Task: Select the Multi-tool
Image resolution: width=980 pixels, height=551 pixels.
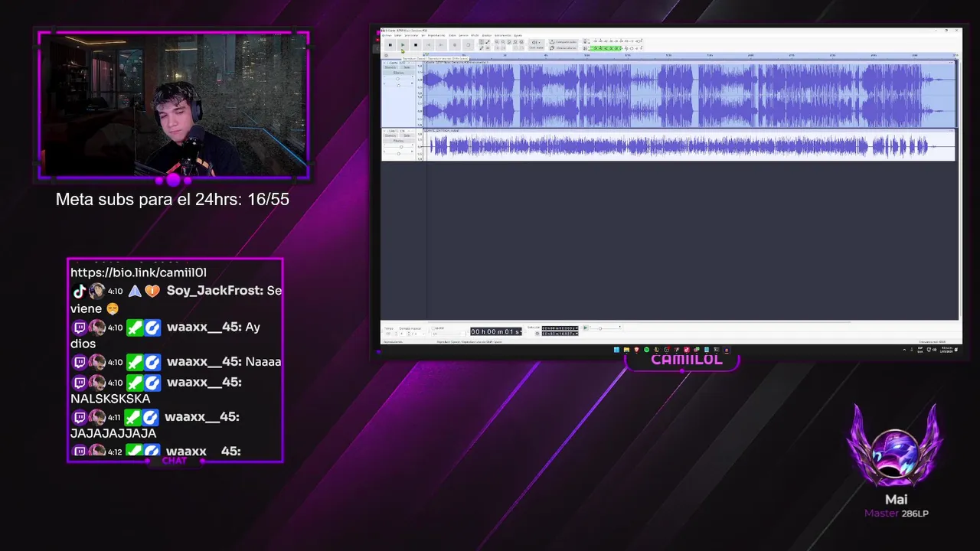Action: coord(488,48)
